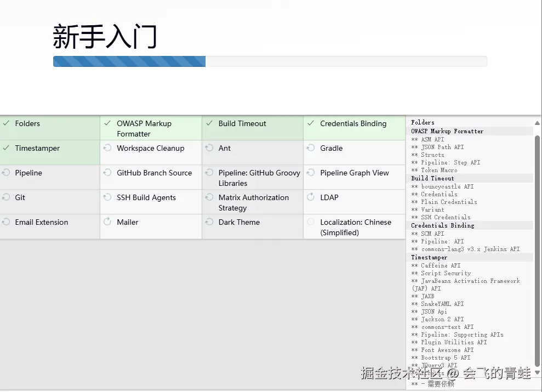Screen dimensions: 542x392
Task: Click the installation progress bar
Action: coord(270,61)
